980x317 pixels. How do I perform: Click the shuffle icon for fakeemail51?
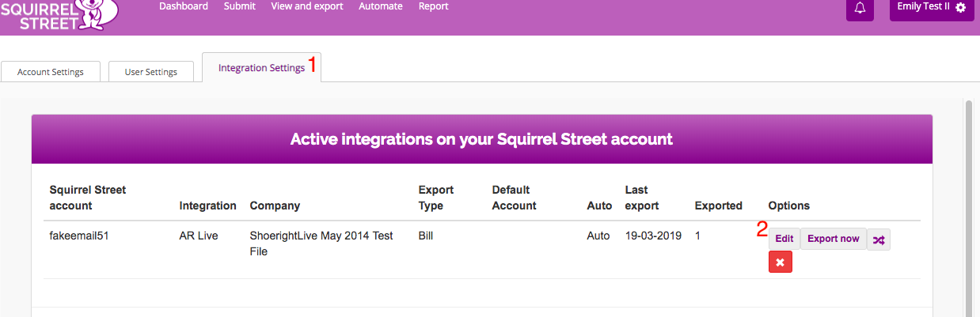pos(879,240)
